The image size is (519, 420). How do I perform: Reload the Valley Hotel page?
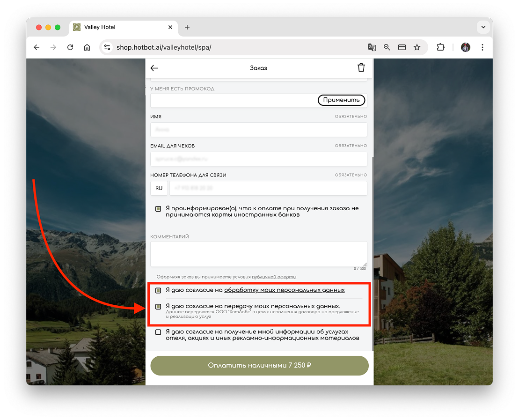(70, 47)
